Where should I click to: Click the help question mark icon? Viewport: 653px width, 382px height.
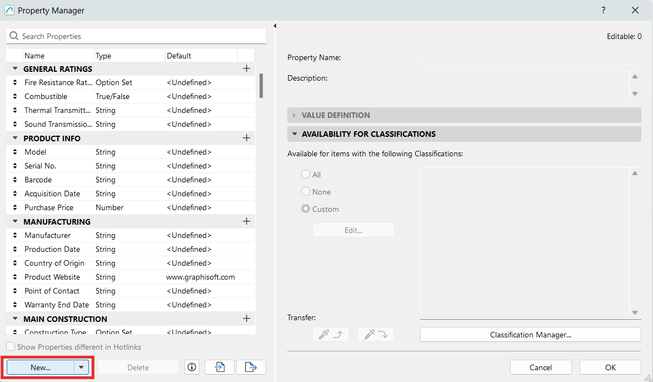pos(603,10)
